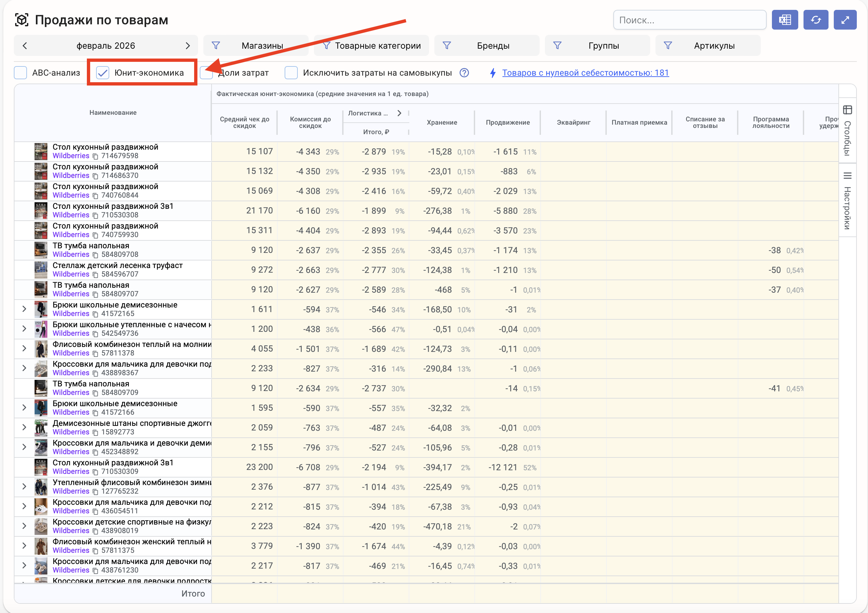Click previous month arrow before февраль 2026

[x=25, y=46]
